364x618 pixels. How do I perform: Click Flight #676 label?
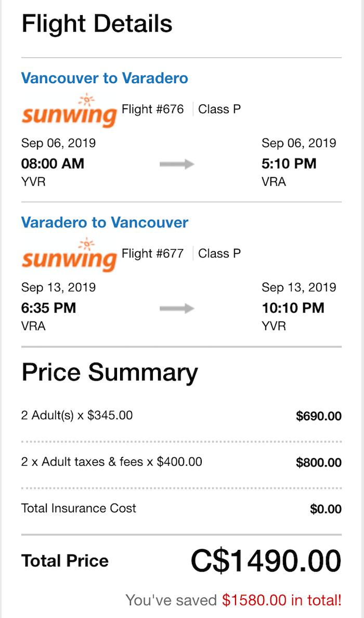(x=153, y=109)
